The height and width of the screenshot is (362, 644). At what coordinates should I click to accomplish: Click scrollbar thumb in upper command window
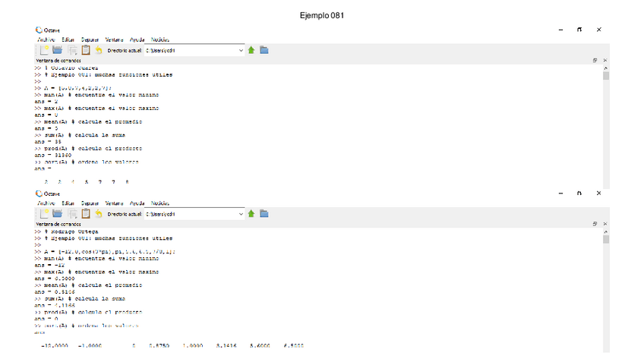(x=606, y=76)
